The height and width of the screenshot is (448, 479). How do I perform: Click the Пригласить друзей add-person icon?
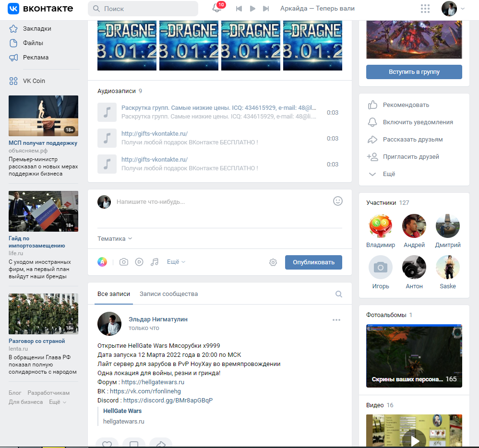click(372, 157)
